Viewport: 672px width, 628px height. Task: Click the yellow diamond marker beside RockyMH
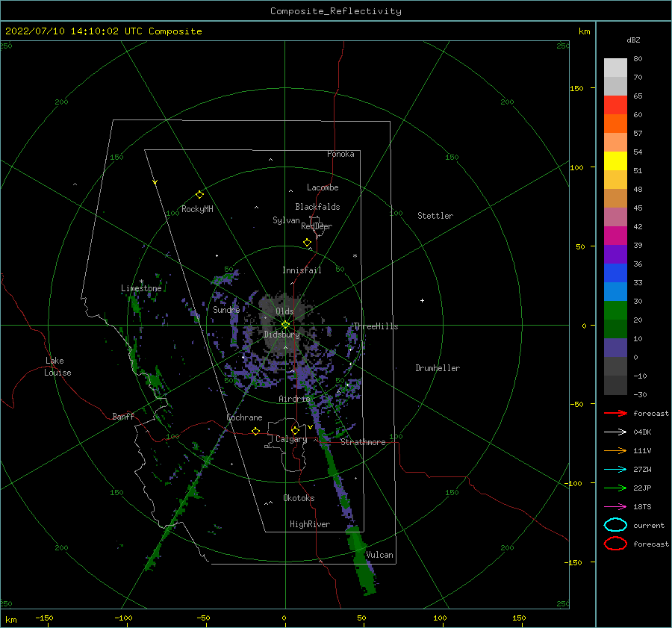199,195
